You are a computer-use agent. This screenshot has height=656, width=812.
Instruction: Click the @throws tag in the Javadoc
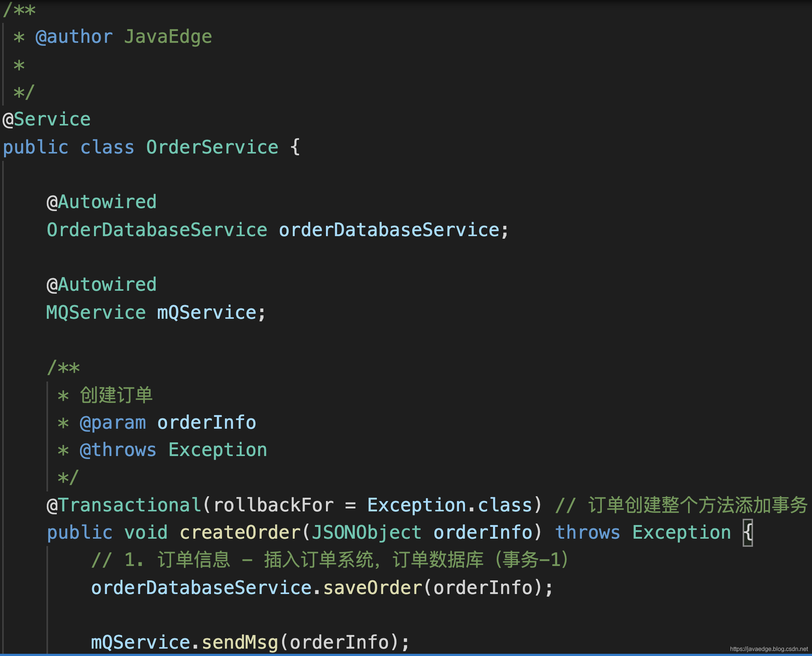pos(118,450)
